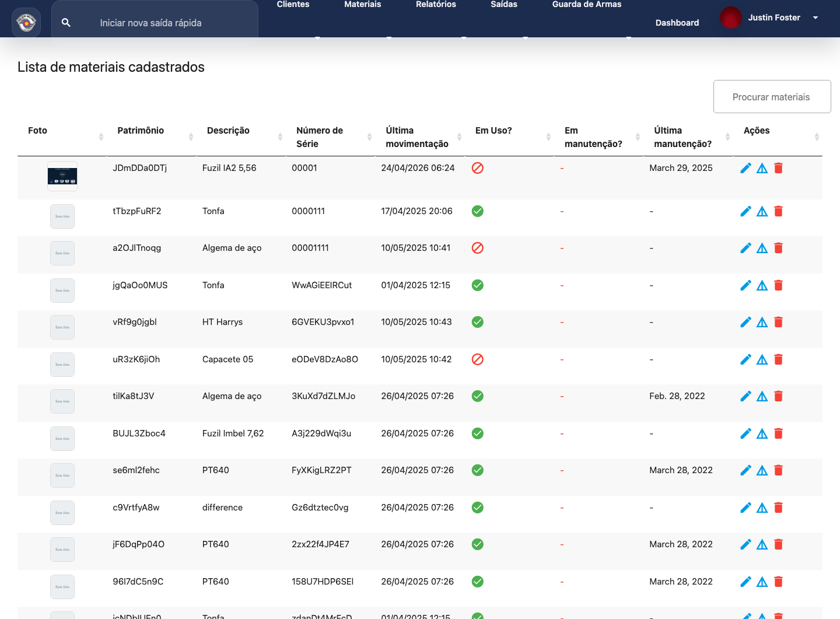The height and width of the screenshot is (619, 840).
Task: Click the police emblem logo in navbar
Action: (26, 23)
